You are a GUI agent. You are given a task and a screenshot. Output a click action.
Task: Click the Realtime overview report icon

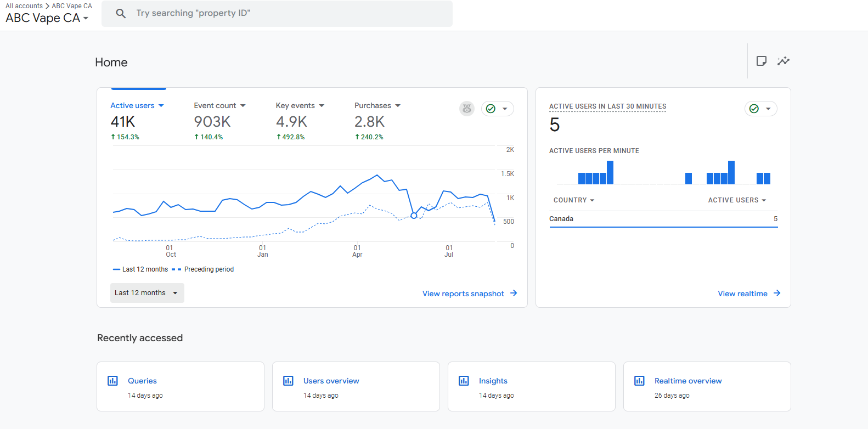(x=639, y=381)
